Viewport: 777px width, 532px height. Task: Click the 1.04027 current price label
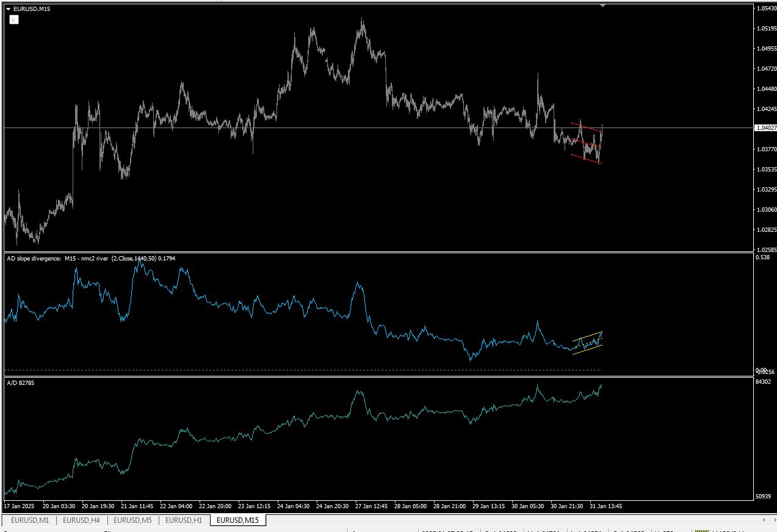pyautogui.click(x=765, y=128)
